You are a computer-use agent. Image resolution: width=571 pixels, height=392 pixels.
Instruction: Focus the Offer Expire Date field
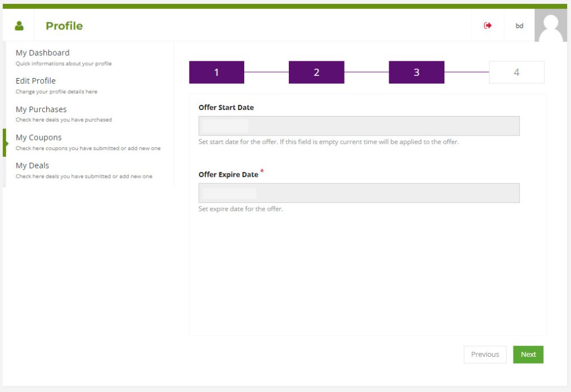(x=359, y=193)
